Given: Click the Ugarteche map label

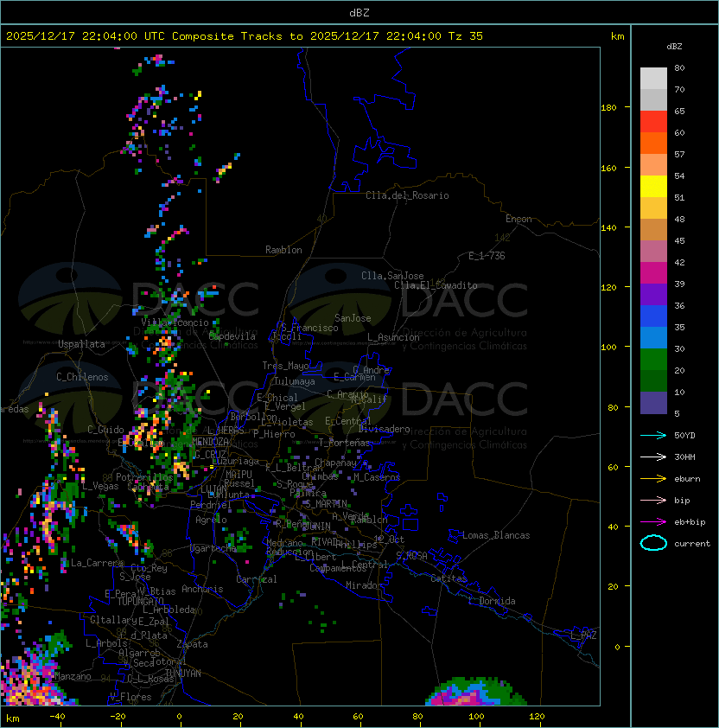Looking at the screenshot, I should [213, 548].
